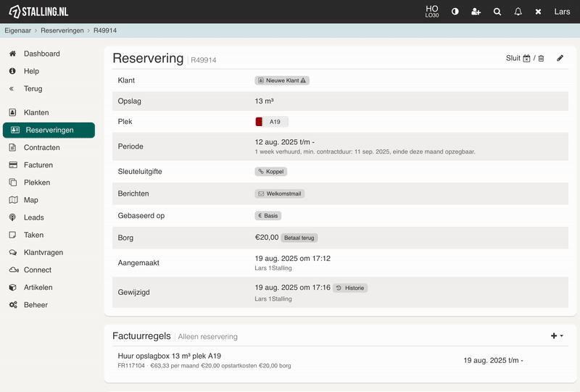Open the Stalling.nl logo home link
Image resolution: width=580 pixels, height=392 pixels.
coord(38,12)
